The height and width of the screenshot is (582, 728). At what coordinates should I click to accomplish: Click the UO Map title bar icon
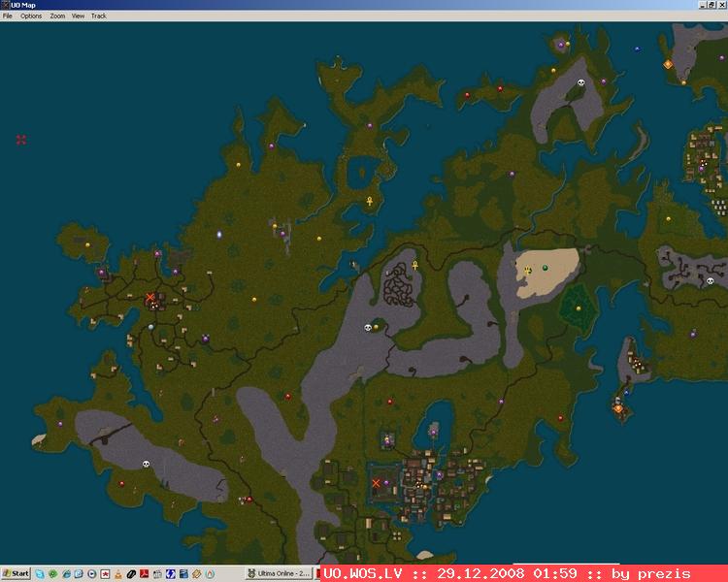tap(5, 5)
